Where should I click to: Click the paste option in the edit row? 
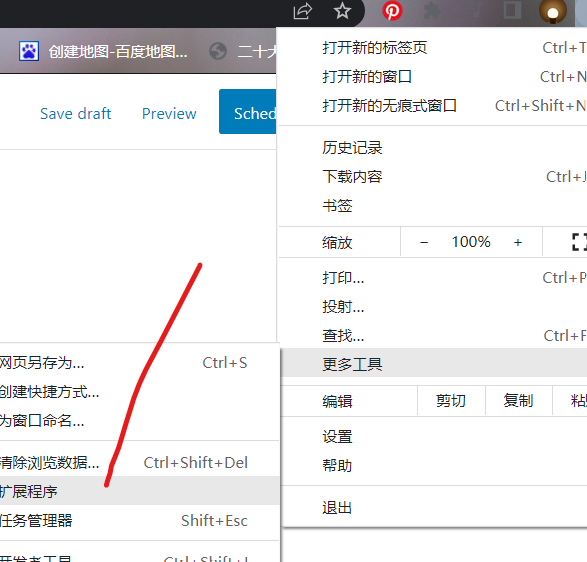[570, 401]
